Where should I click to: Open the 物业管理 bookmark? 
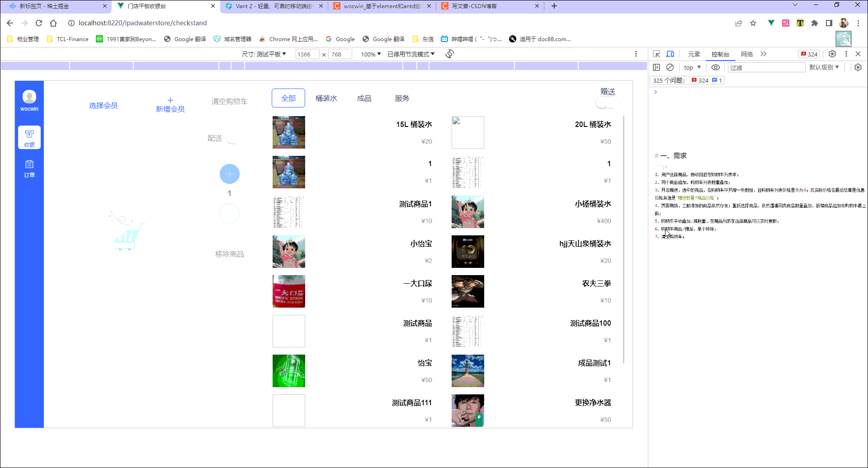[24, 39]
